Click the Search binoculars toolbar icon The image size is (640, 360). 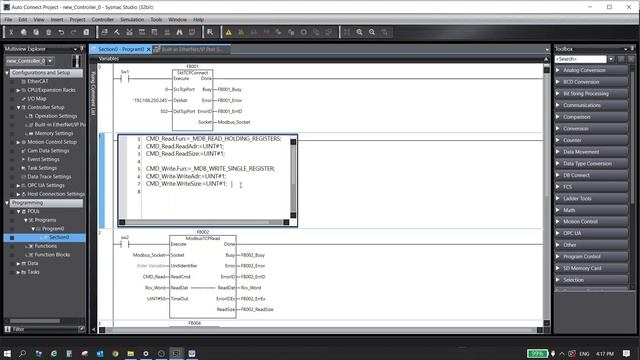[179, 32]
